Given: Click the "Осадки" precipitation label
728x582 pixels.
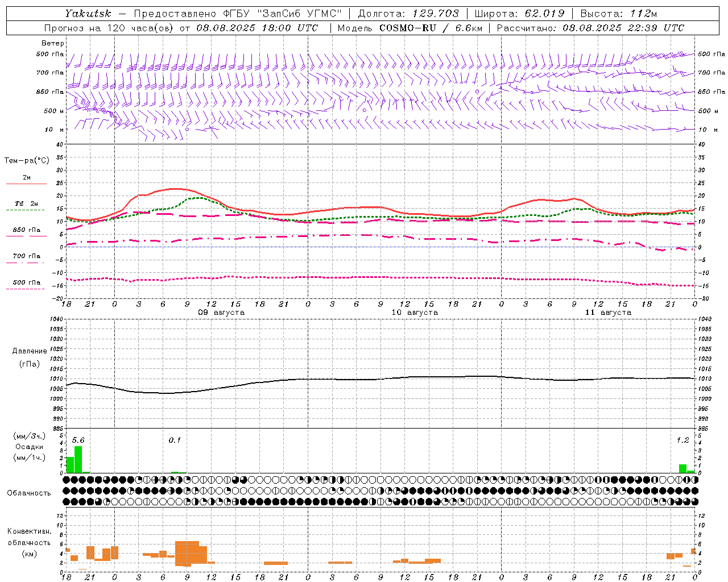Looking at the screenshot, I should tap(30, 447).
